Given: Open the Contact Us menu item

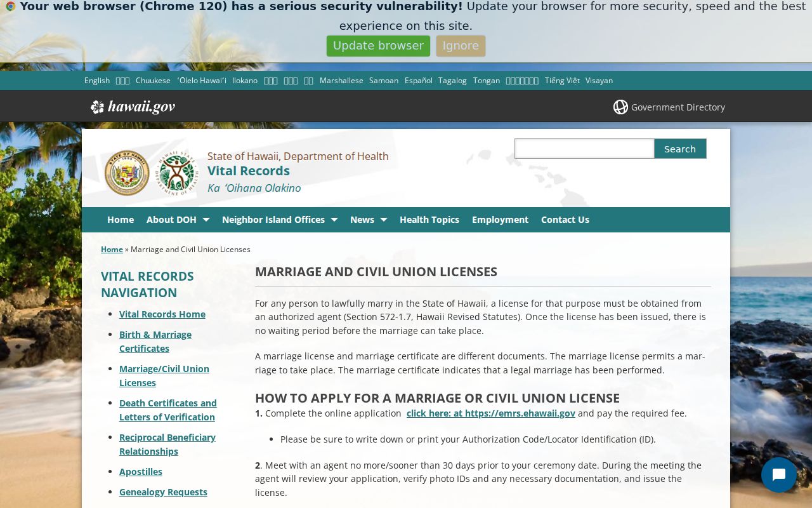Looking at the screenshot, I should click(565, 220).
